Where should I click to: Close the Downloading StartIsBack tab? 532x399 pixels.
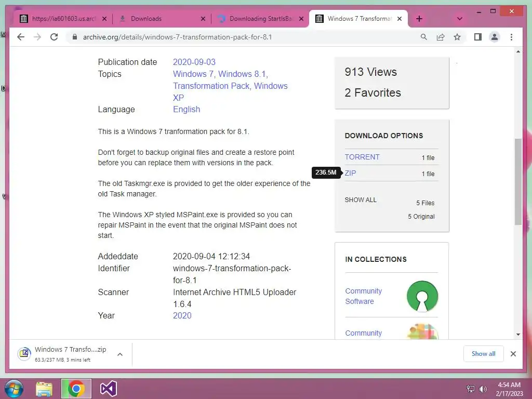pos(301,19)
